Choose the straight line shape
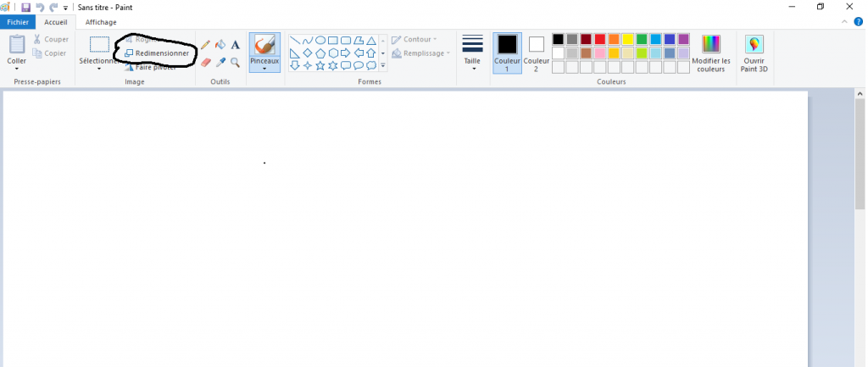 [295, 41]
